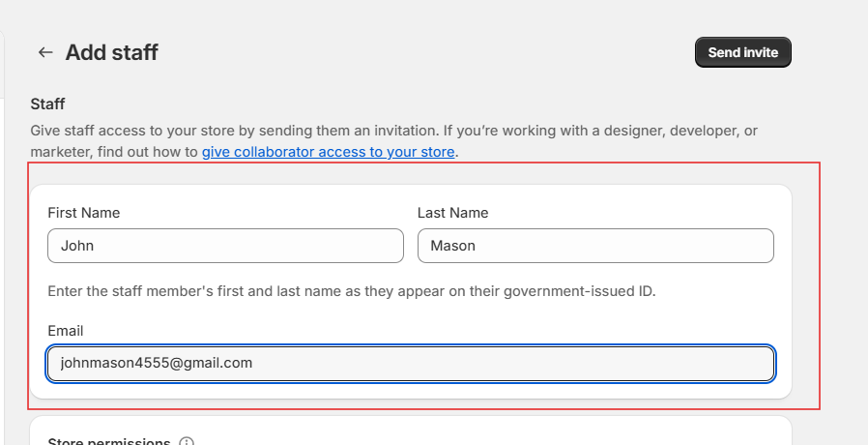
Task: Click the Last Name label
Action: [452, 213]
